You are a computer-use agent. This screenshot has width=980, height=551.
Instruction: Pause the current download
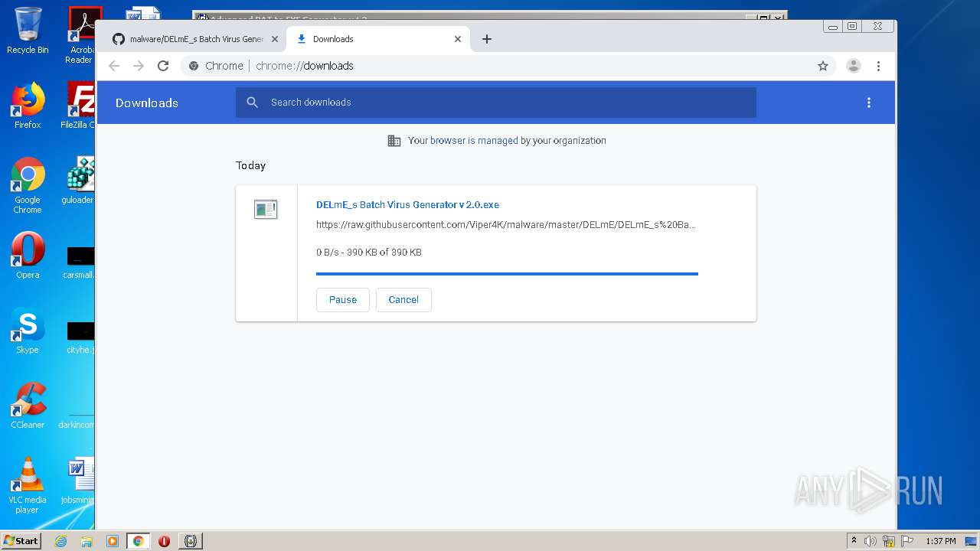click(343, 300)
